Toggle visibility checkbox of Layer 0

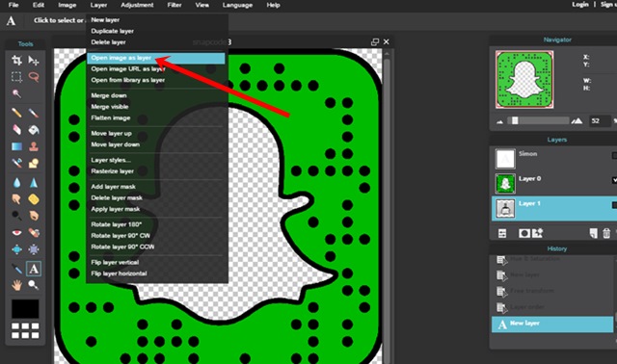tap(614, 180)
